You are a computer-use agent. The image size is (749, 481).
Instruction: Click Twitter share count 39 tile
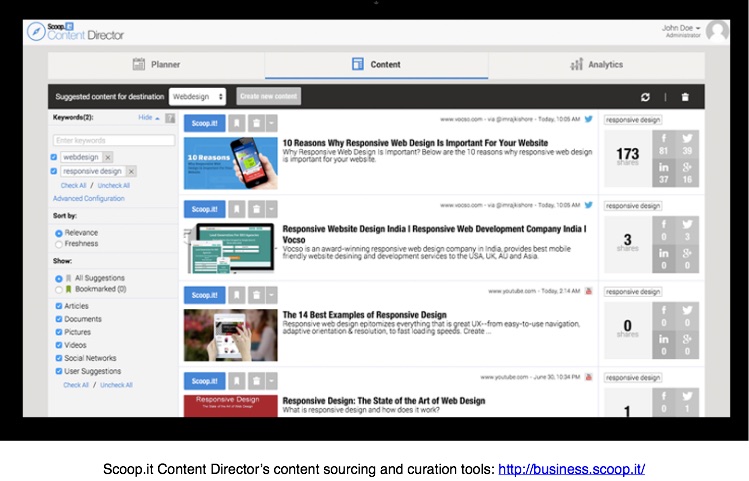click(687, 144)
